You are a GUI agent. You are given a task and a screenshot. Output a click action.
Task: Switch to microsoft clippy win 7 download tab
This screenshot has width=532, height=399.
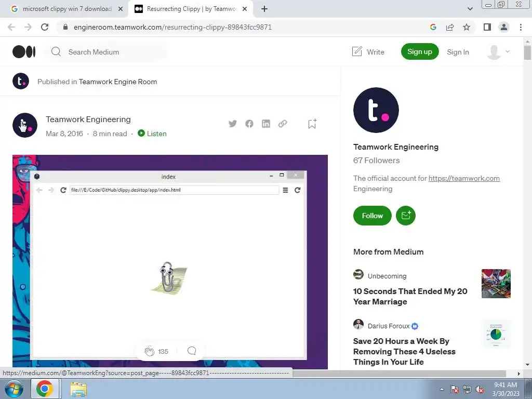(67, 9)
